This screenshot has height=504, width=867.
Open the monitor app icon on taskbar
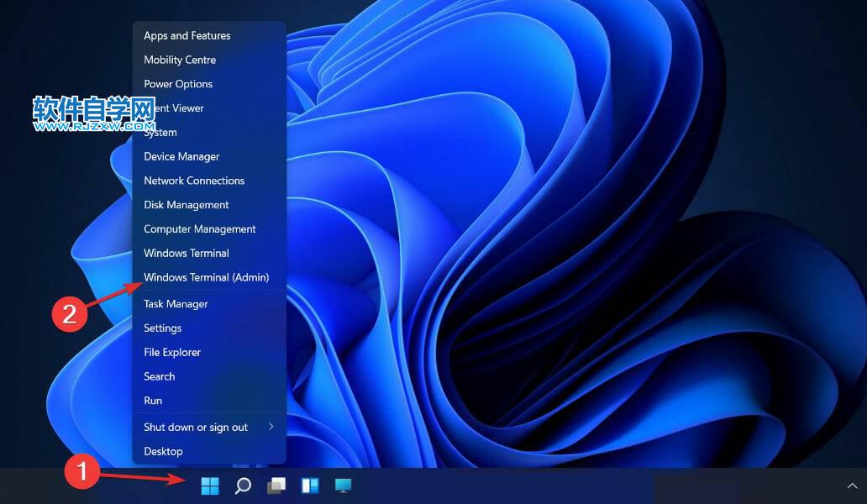click(343, 486)
